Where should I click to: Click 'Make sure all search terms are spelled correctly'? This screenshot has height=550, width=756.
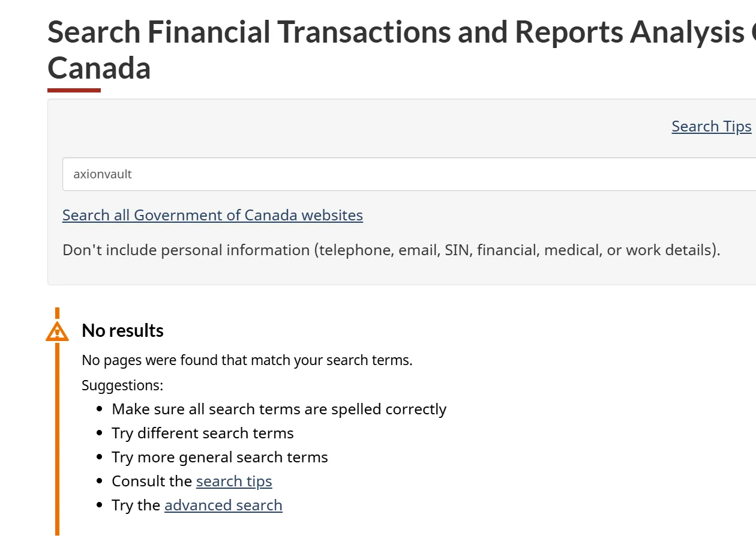279,409
